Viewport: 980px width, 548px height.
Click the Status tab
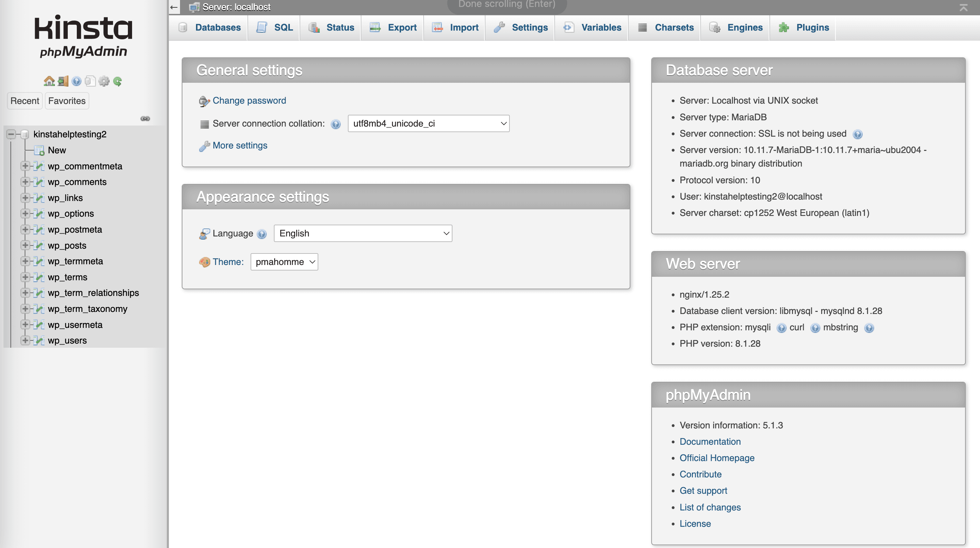(x=339, y=27)
